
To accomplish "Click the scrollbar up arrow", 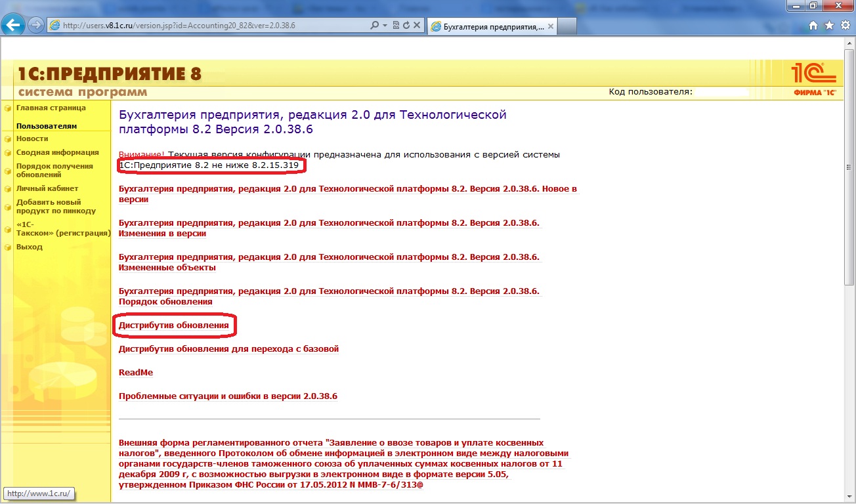I will click(x=849, y=43).
